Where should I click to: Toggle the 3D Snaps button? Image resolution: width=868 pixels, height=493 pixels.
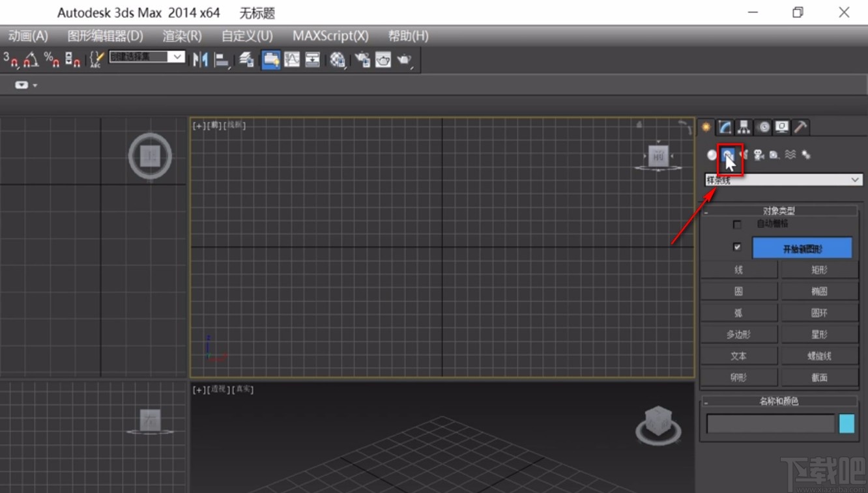(11, 59)
